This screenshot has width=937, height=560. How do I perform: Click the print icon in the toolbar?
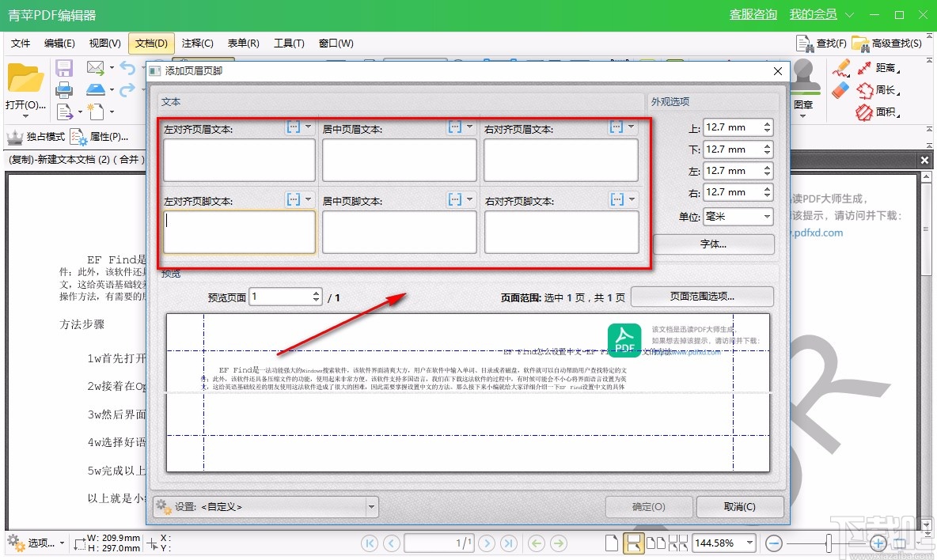click(x=63, y=89)
